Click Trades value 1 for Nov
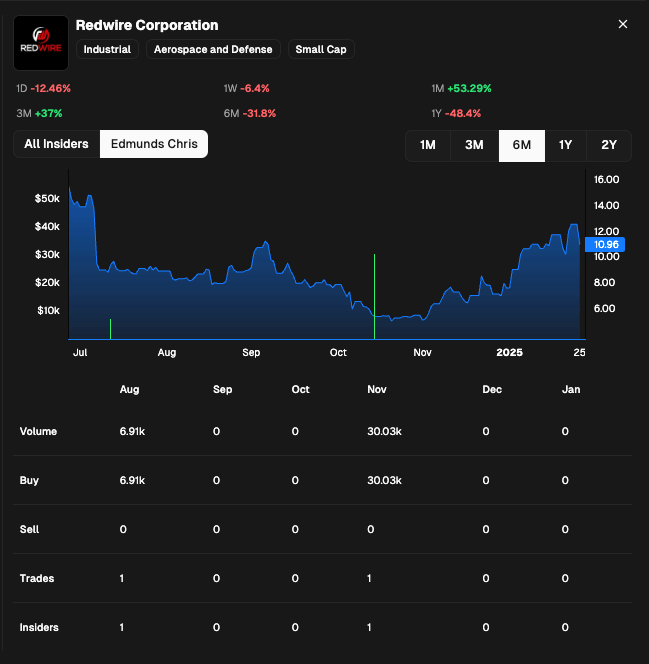649x664 pixels. 369,578
